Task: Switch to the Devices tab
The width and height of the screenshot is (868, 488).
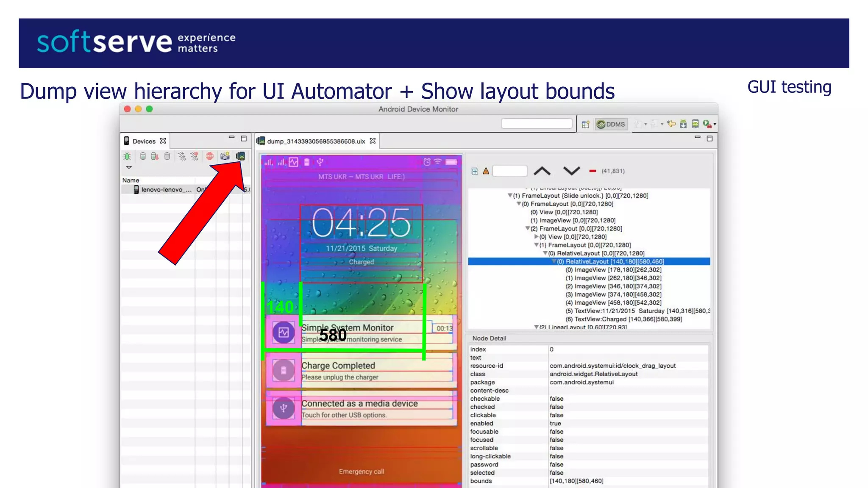Action: (x=144, y=141)
